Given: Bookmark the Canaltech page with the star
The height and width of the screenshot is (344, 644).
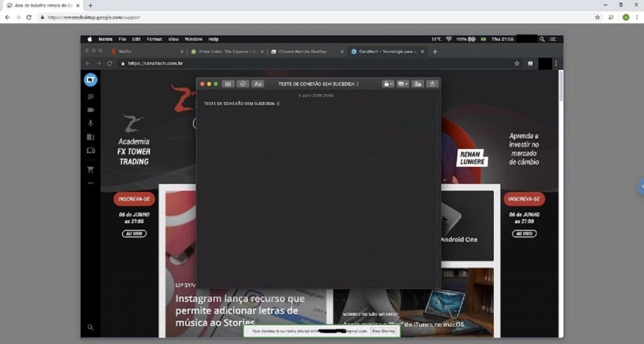Looking at the screenshot, I should pyautogui.click(x=517, y=64).
